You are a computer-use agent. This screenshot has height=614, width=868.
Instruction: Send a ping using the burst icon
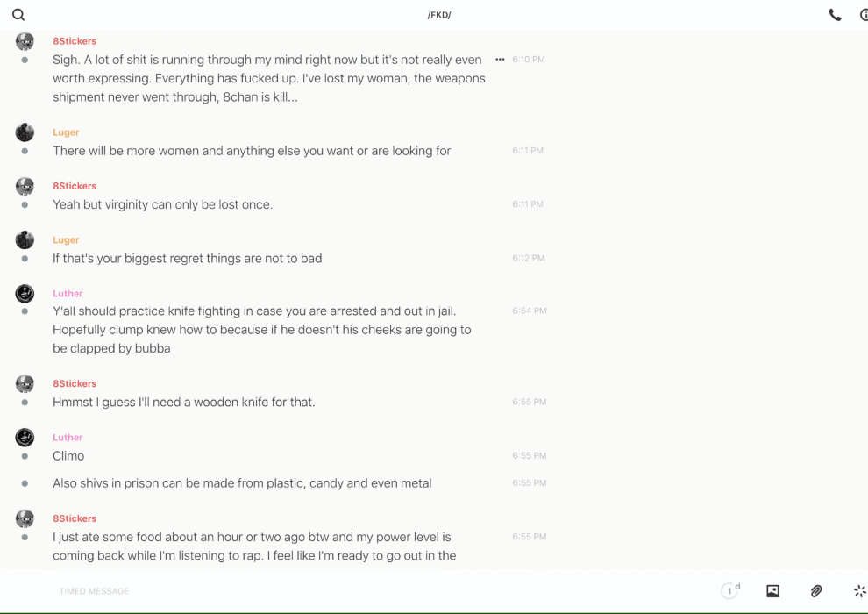pos(859,591)
